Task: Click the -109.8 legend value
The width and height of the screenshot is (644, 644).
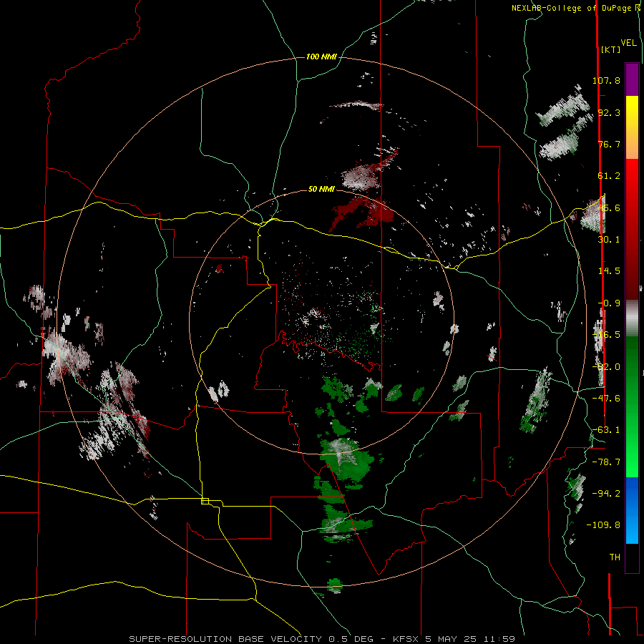Action: click(x=603, y=525)
